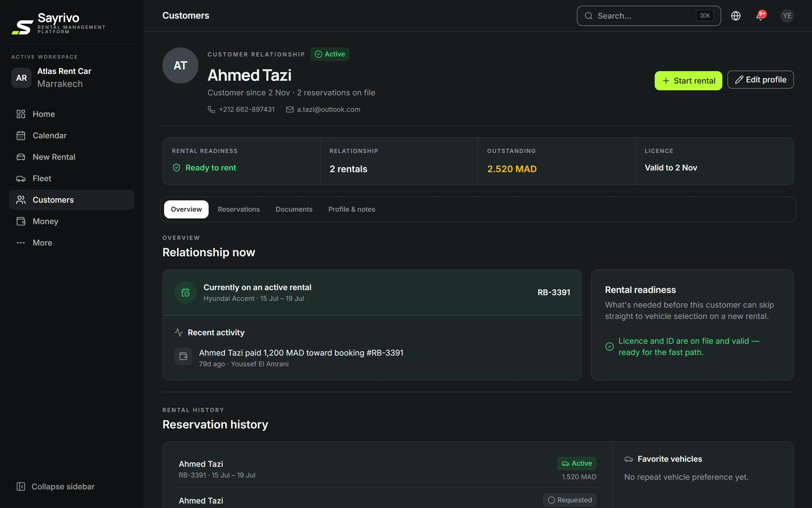The height and width of the screenshot is (508, 812).
Task: Click the Favorite vehicles heading
Action: 670,459
